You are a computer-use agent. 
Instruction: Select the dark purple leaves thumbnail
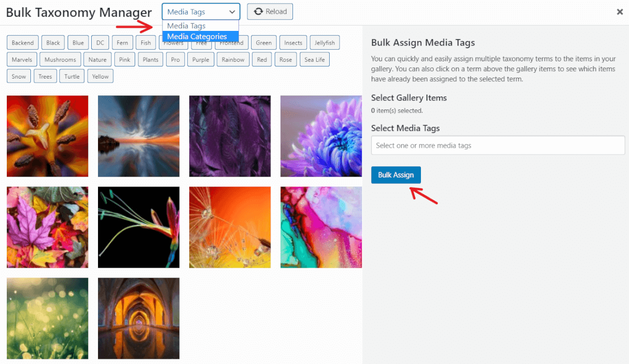(x=230, y=136)
